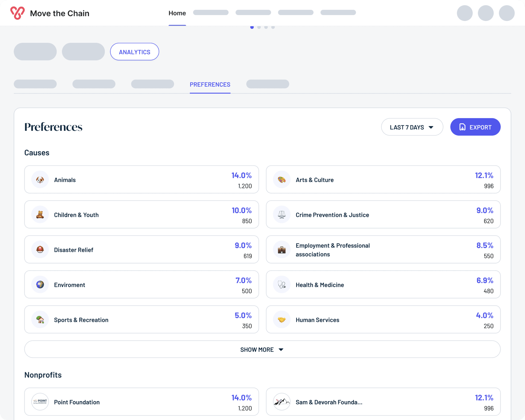Screen dimensions: 525x420
Task: Click the Employment briefcase icon
Action: pos(282,249)
